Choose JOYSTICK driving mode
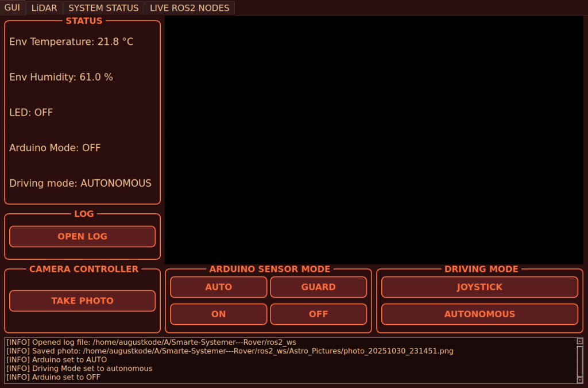The width and height of the screenshot is (588, 388). coord(479,287)
